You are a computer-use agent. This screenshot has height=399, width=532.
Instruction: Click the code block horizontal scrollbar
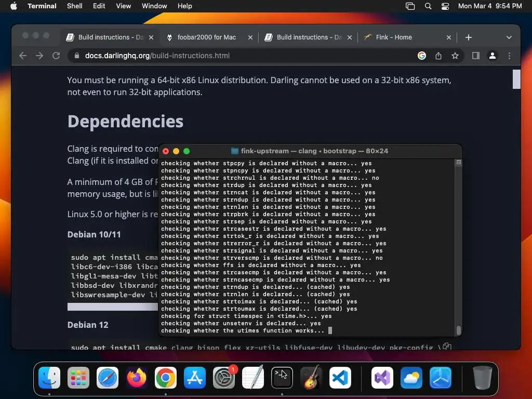(x=113, y=307)
